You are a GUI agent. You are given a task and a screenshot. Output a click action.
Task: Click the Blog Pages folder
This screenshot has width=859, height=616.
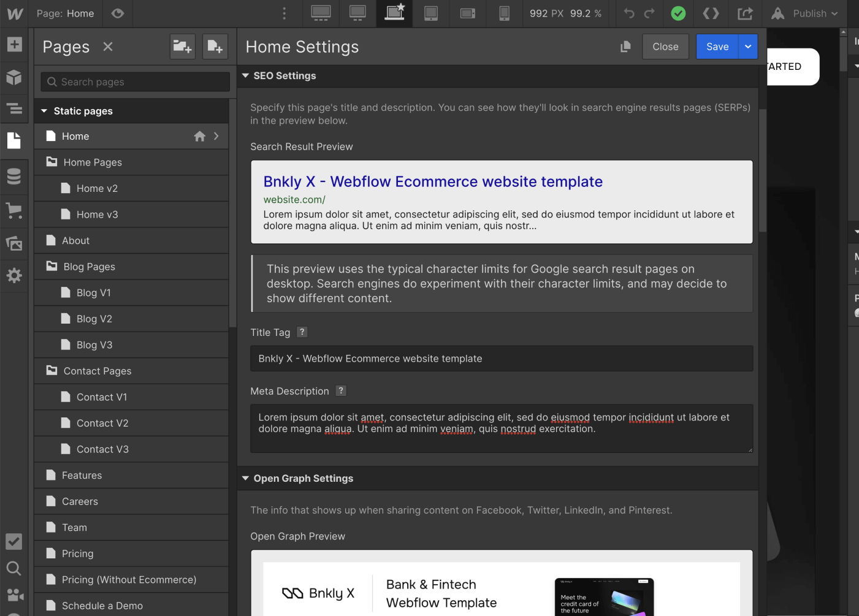pyautogui.click(x=131, y=267)
